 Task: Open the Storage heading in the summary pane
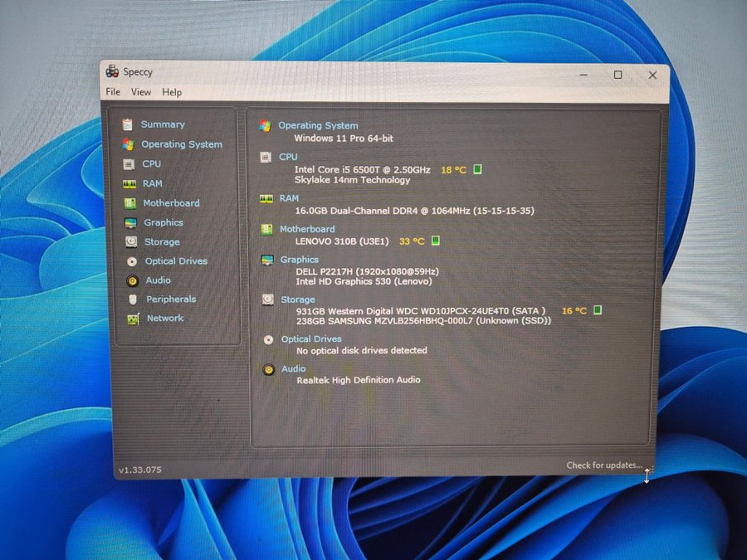pyautogui.click(x=297, y=299)
